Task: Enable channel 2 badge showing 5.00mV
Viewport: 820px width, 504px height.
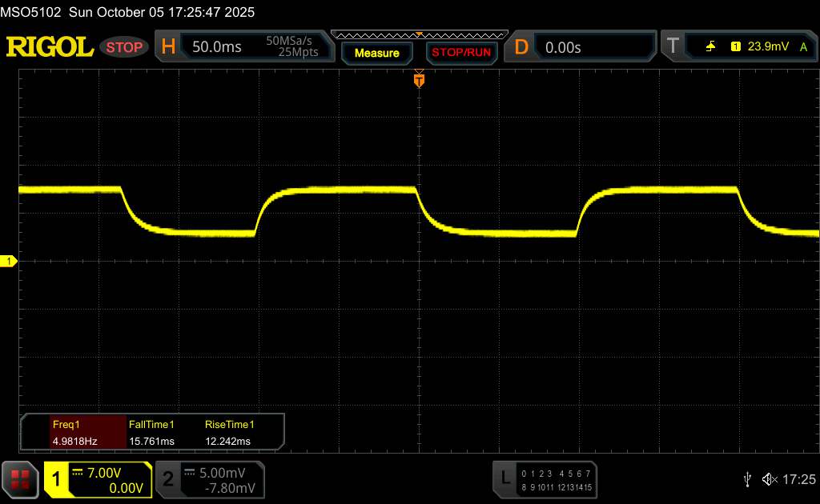Action: pos(208,479)
